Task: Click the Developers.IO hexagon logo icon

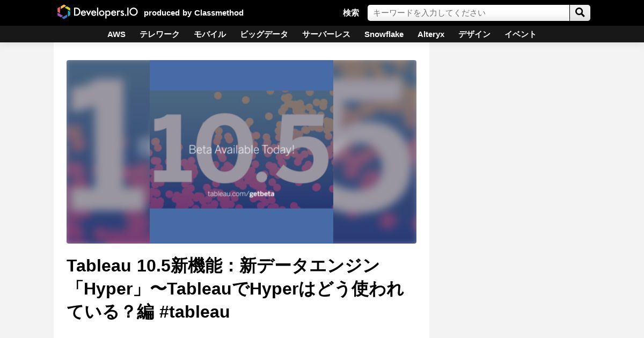Action: tap(64, 12)
